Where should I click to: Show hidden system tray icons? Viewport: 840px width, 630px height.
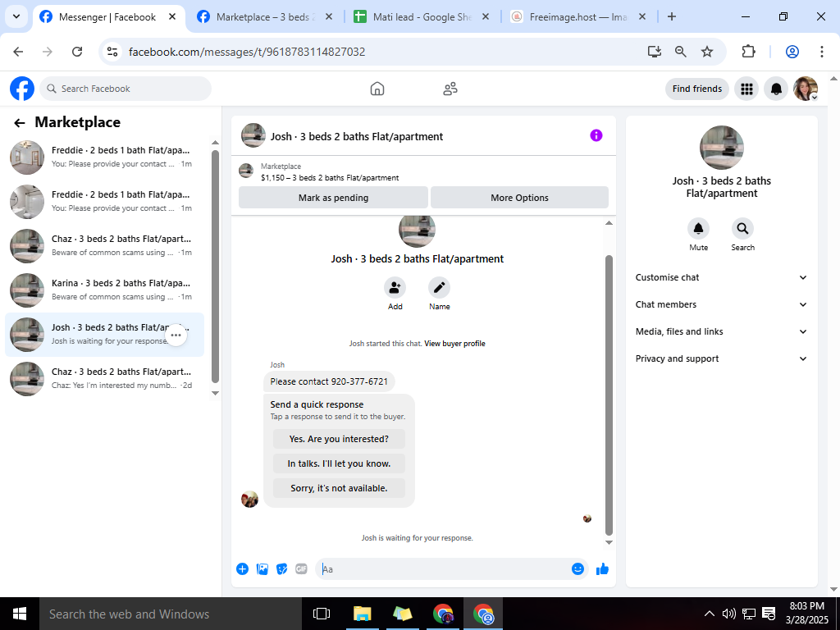tap(709, 614)
